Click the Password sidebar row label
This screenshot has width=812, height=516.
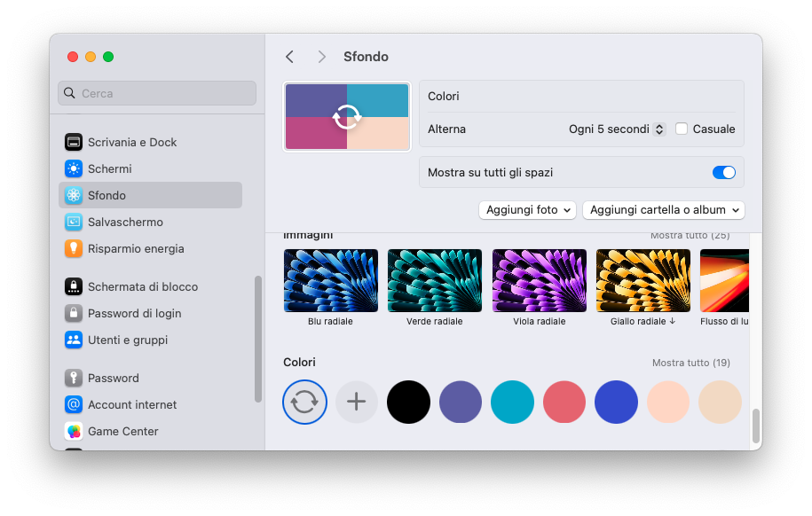(x=114, y=378)
